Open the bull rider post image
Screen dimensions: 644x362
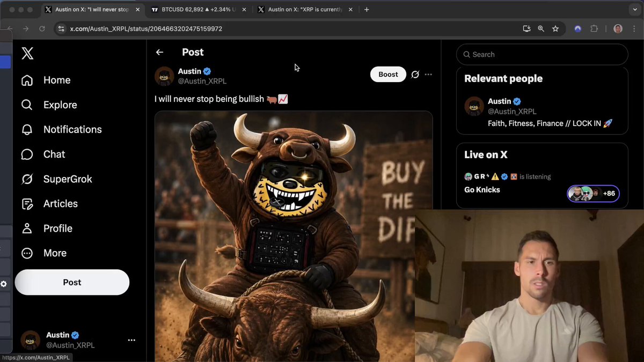coord(294,236)
